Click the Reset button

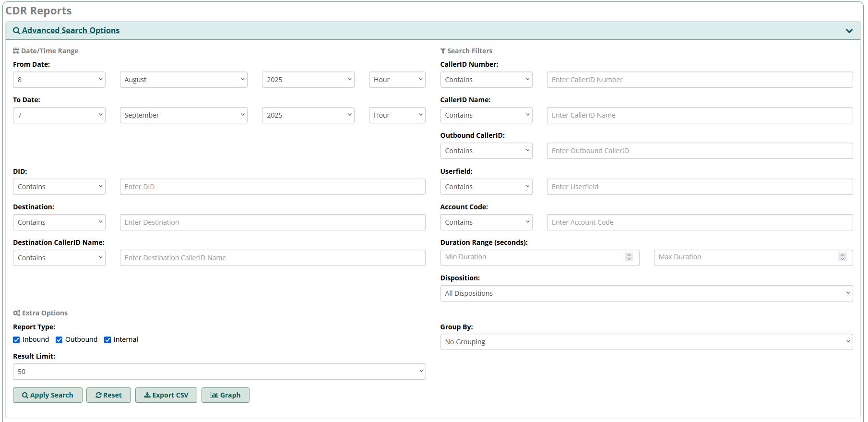point(108,395)
